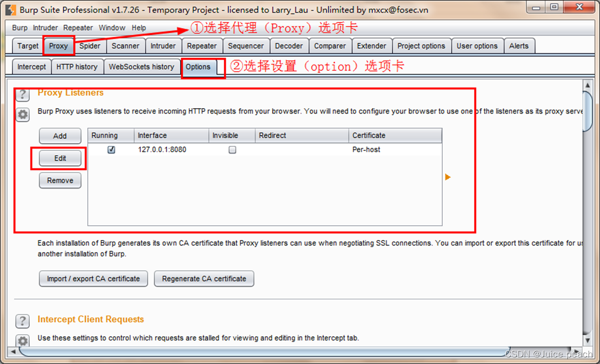Click the Invisible column header
The height and width of the screenshot is (364, 600).
click(x=232, y=135)
